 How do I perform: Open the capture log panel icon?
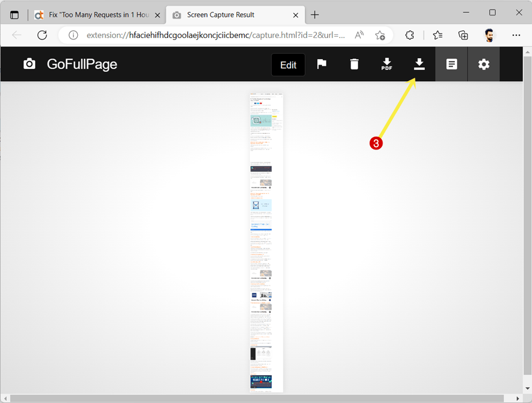451,64
